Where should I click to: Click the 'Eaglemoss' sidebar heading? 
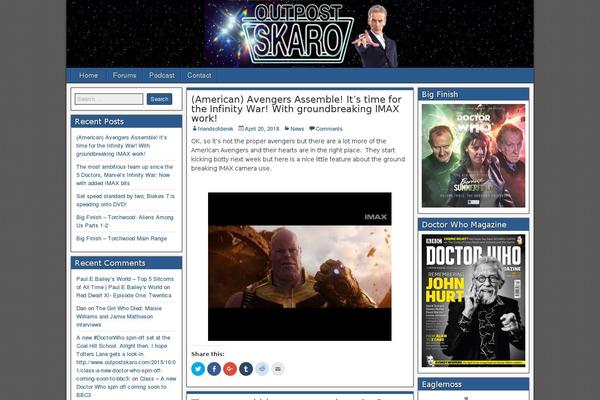pos(442,384)
